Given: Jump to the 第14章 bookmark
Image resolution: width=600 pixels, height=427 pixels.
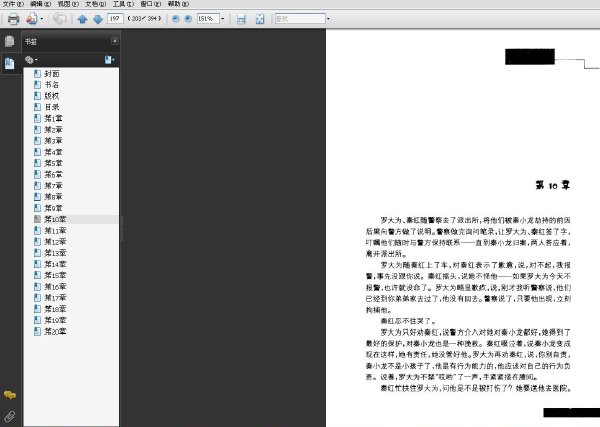Looking at the screenshot, I should (x=55, y=264).
